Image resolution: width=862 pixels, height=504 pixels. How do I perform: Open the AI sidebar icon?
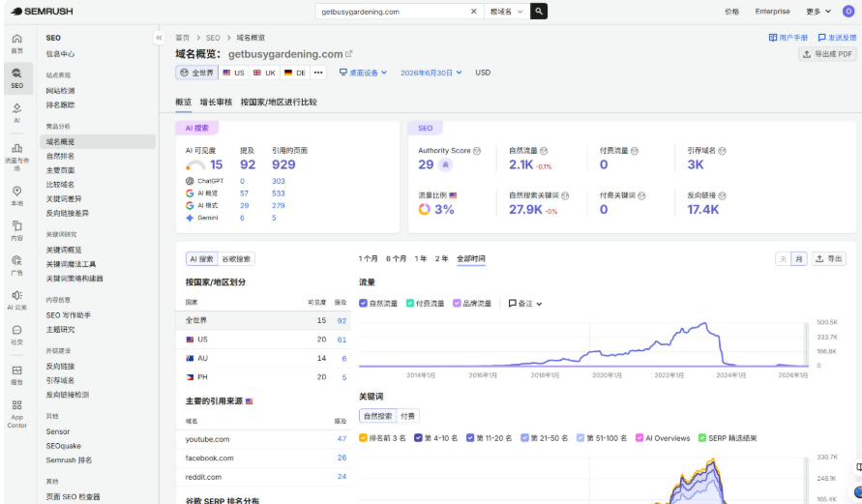(x=17, y=112)
